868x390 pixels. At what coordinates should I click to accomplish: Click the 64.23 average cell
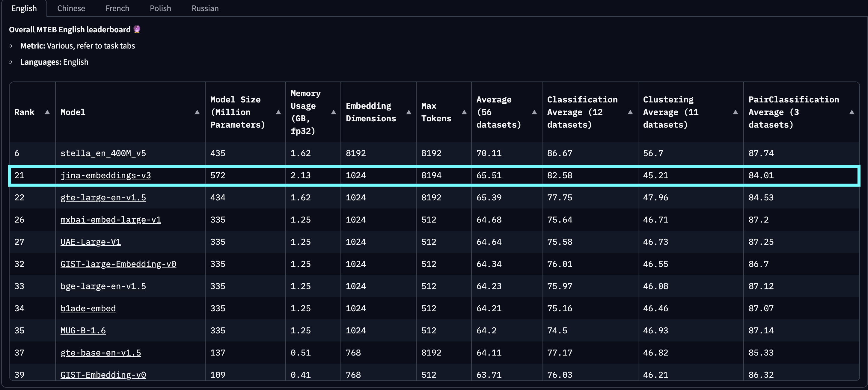point(507,286)
